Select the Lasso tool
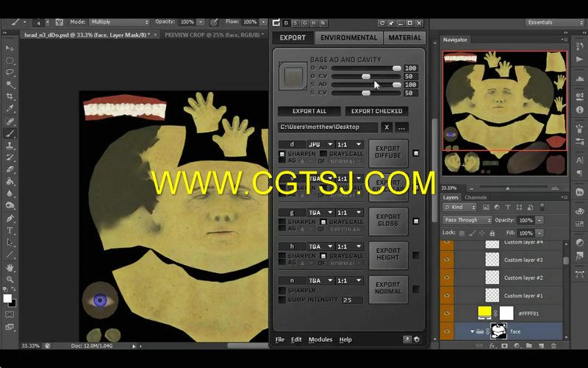The height and width of the screenshot is (368, 588). coord(10,72)
